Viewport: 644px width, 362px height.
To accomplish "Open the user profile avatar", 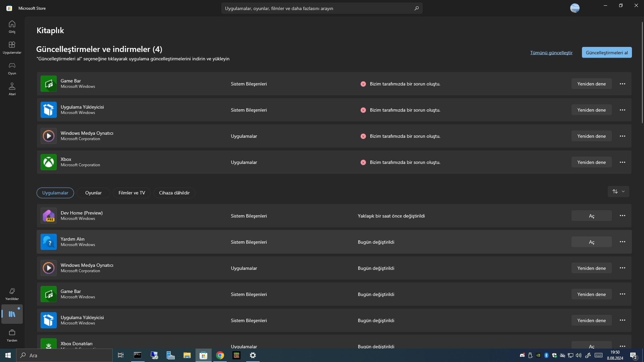I will coord(575,8).
